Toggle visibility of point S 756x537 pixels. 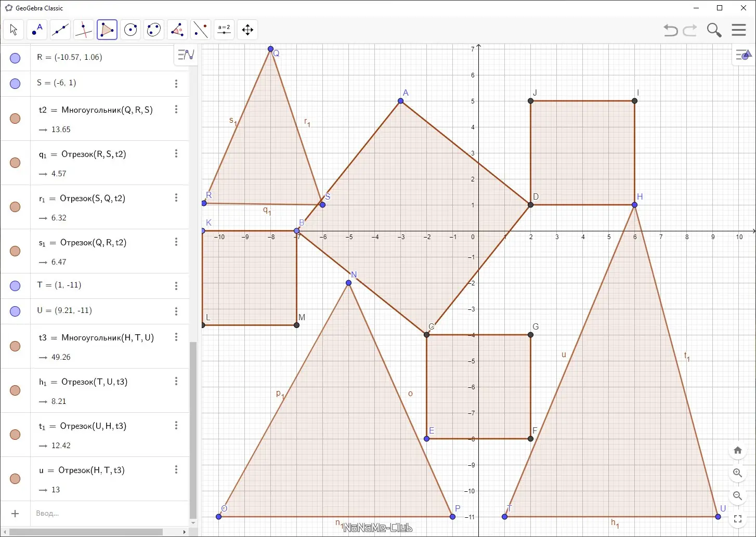[x=15, y=84]
